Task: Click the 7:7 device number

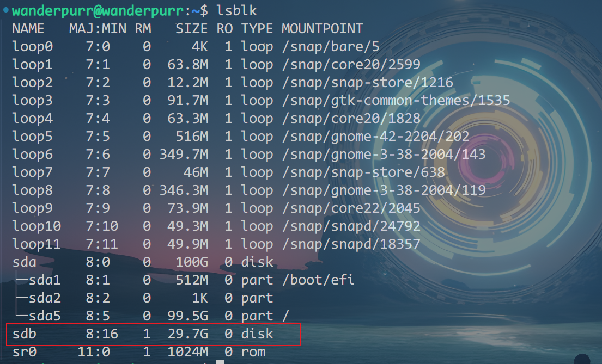Action: 98,172
